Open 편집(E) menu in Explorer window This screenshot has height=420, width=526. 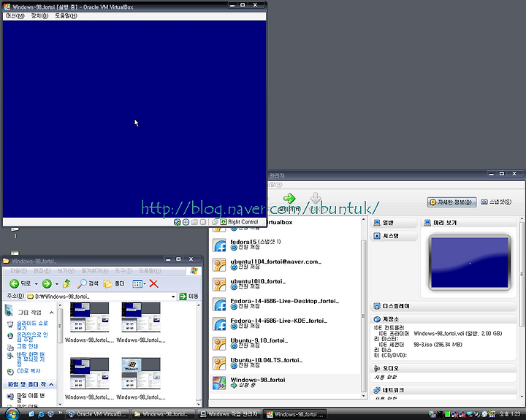pos(42,271)
